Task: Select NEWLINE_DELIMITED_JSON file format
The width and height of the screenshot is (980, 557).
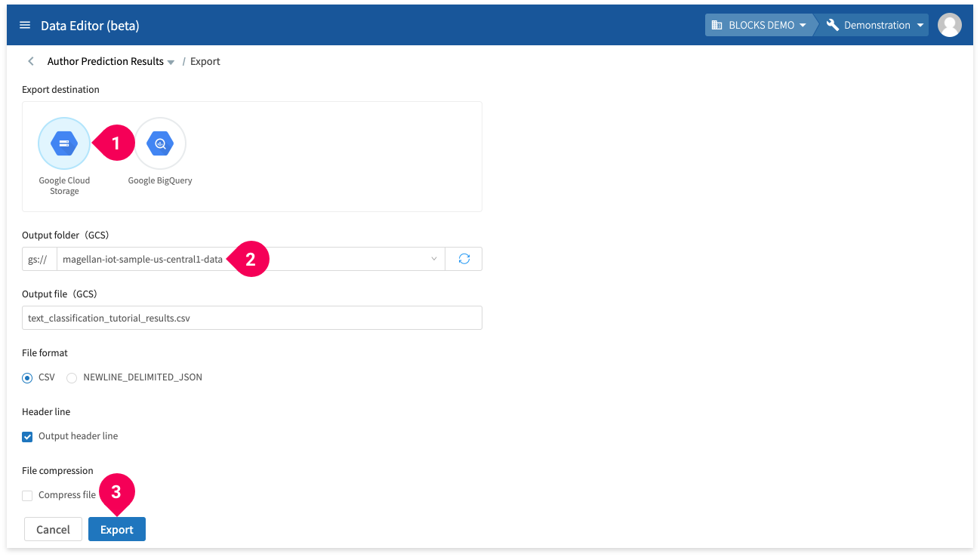Action: click(72, 377)
